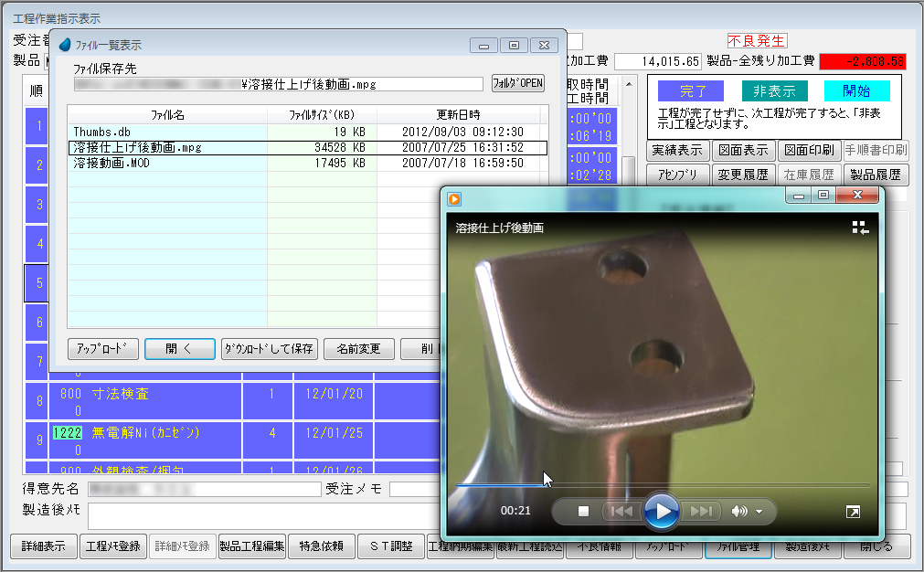Skip to previous track in media player
The image size is (924, 572).
621,511
